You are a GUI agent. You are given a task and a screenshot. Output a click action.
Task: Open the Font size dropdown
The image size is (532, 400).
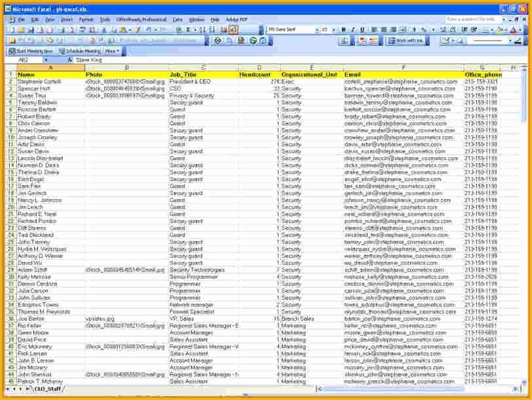pos(334,30)
